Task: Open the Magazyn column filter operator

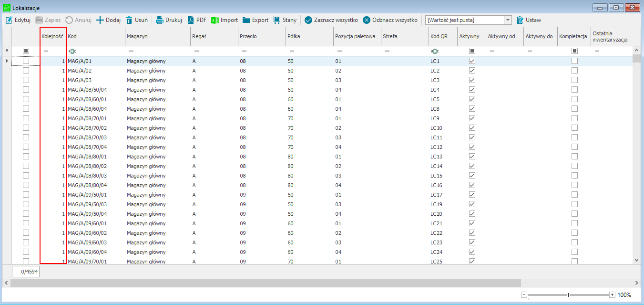Action: tap(131, 51)
